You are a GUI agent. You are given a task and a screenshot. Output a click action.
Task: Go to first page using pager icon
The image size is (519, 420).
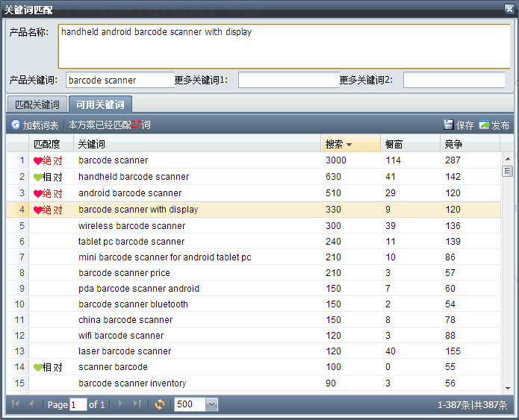(x=16, y=404)
